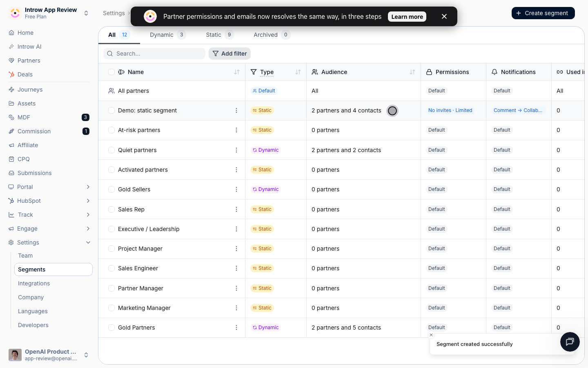Select the Gold Partners checkbox

pyautogui.click(x=111, y=328)
